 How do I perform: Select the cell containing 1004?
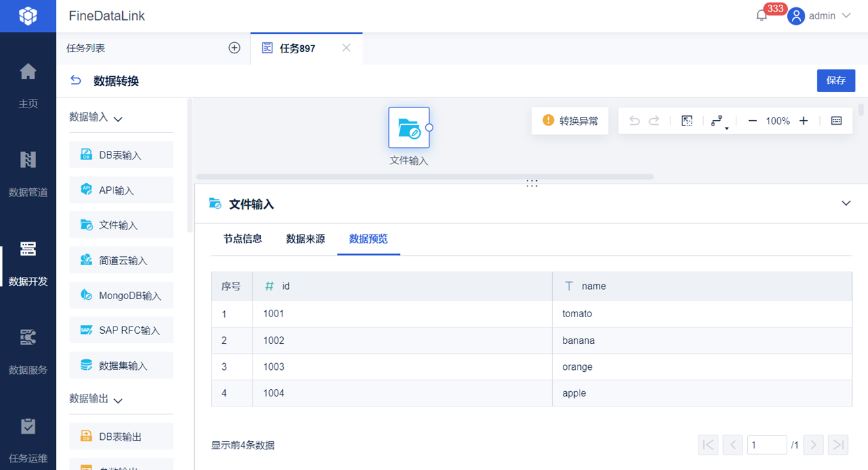403,393
